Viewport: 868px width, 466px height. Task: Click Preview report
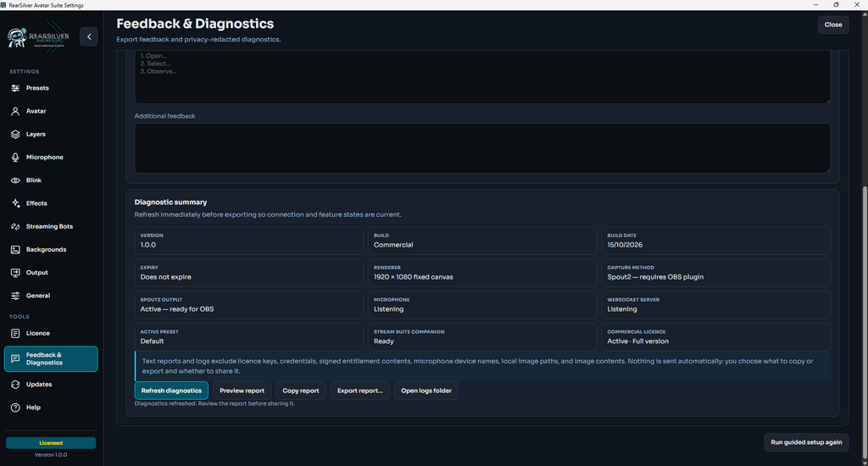click(242, 391)
